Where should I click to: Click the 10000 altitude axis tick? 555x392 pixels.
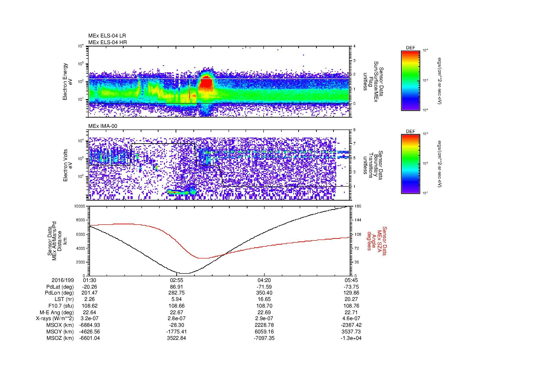[x=80, y=206]
